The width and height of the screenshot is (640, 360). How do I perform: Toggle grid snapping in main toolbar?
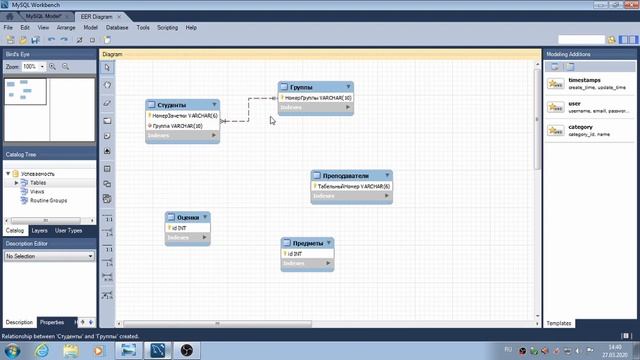point(80,40)
